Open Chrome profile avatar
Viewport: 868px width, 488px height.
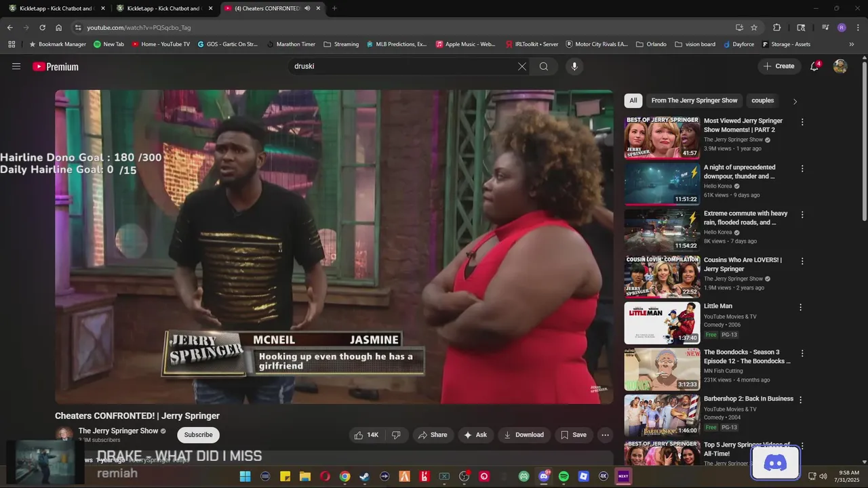click(842, 28)
